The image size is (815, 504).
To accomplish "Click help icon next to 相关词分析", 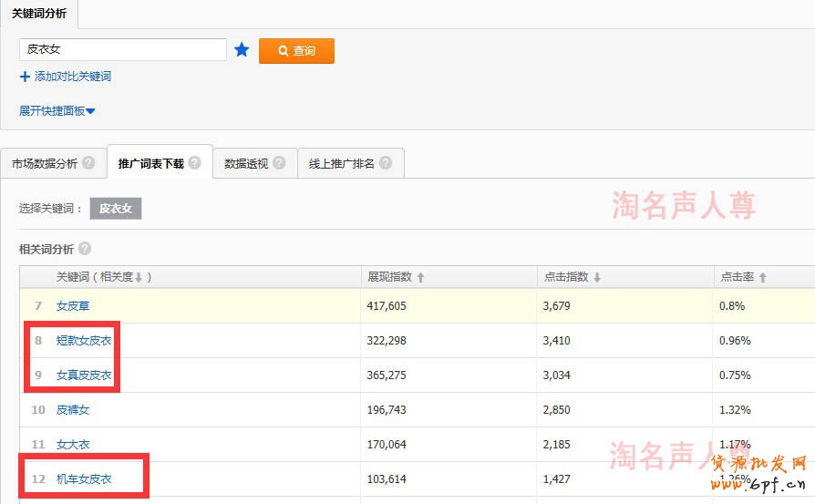I will point(85,249).
